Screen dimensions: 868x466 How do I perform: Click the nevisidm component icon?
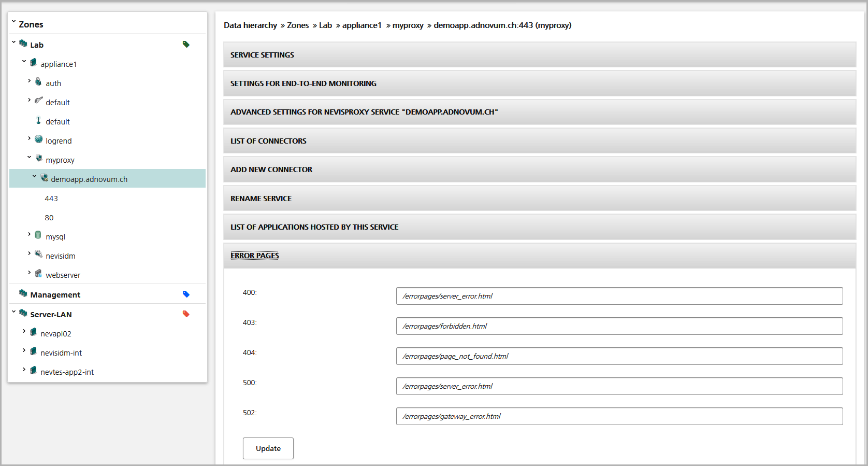pos(39,254)
